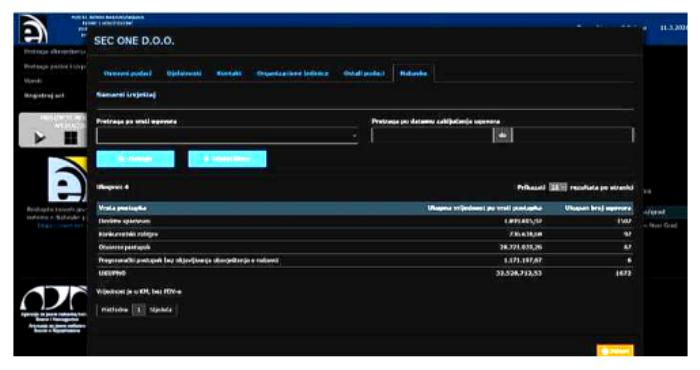This screenshot has width=700, height=370.
Task: Select the Otvoreni postupak row
Action: 365,247
